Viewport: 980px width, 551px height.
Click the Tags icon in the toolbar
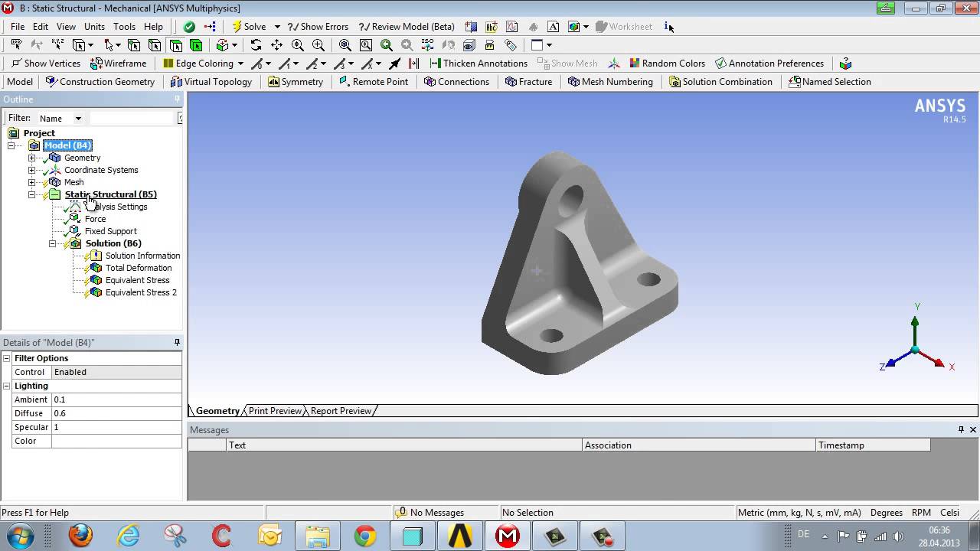point(511,45)
